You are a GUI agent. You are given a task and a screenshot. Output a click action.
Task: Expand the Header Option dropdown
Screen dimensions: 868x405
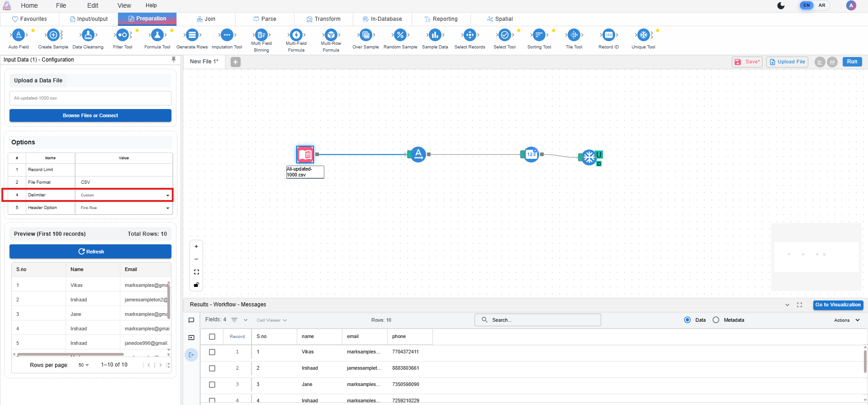point(123,208)
